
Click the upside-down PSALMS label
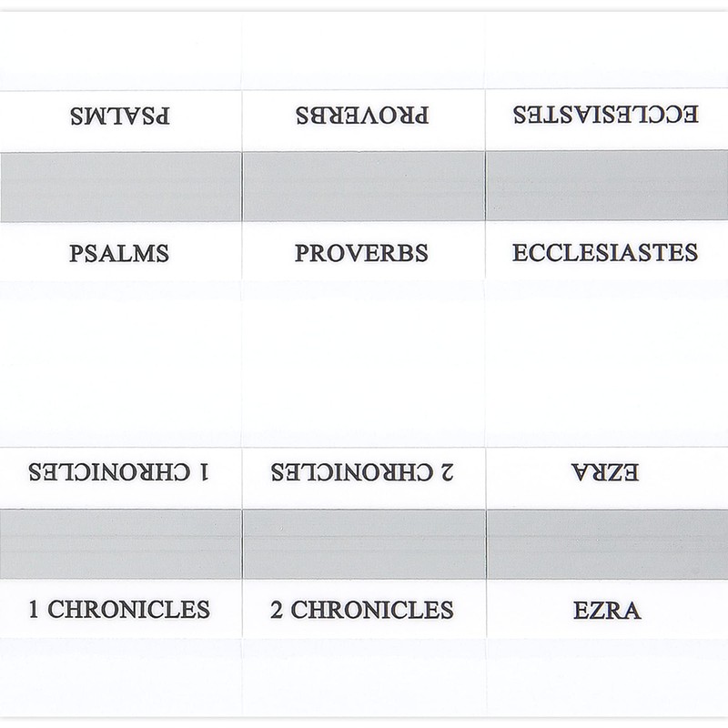point(119,116)
